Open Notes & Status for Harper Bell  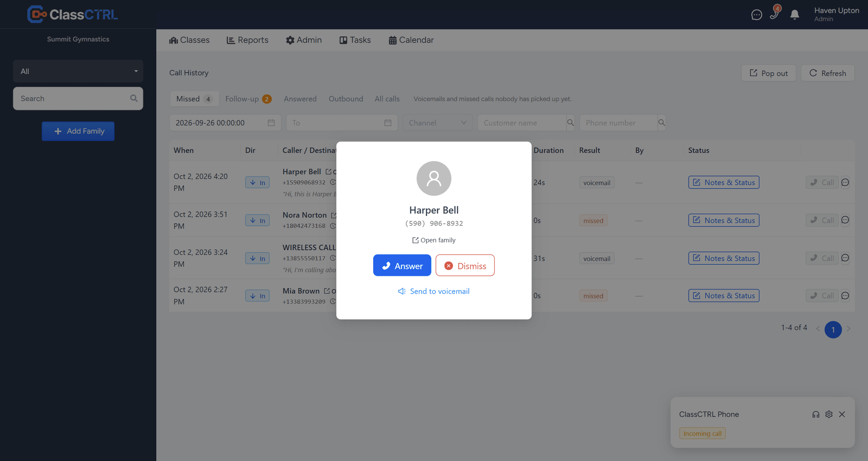724,183
